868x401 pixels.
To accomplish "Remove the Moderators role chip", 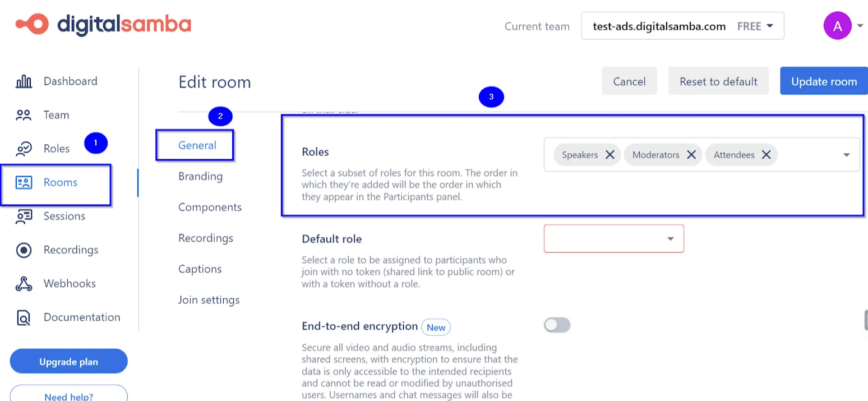I will (x=691, y=155).
